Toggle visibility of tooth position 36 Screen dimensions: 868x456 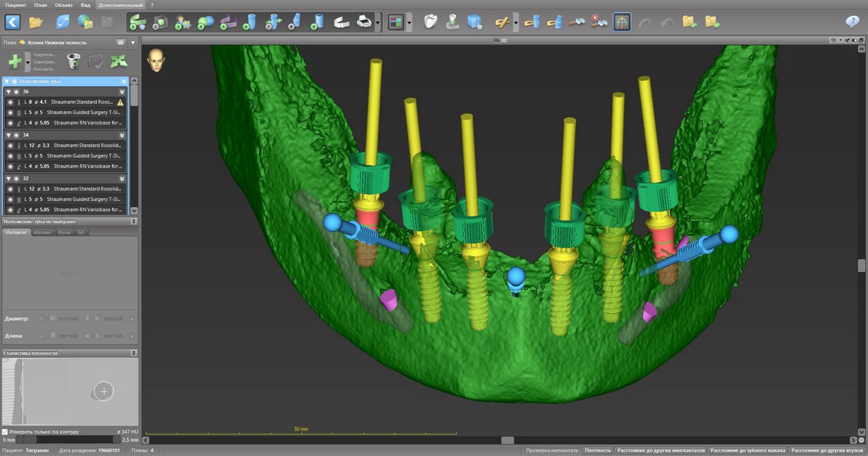pyautogui.click(x=16, y=92)
